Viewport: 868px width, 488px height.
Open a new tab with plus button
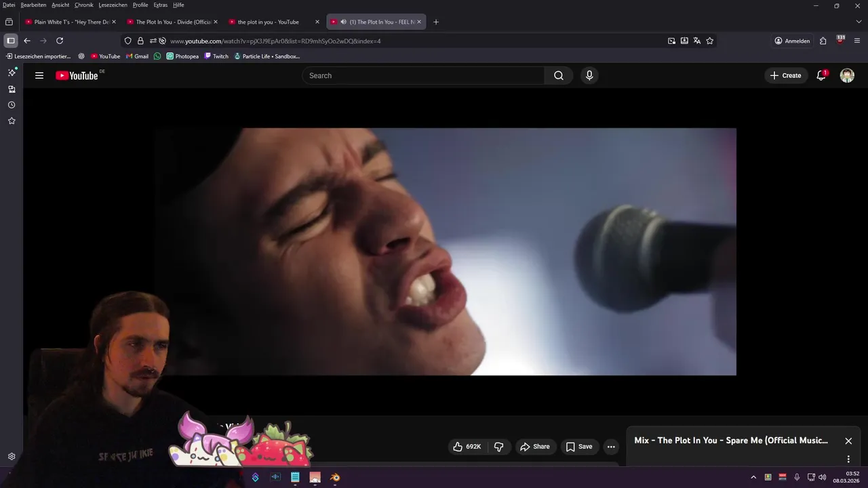(x=436, y=22)
